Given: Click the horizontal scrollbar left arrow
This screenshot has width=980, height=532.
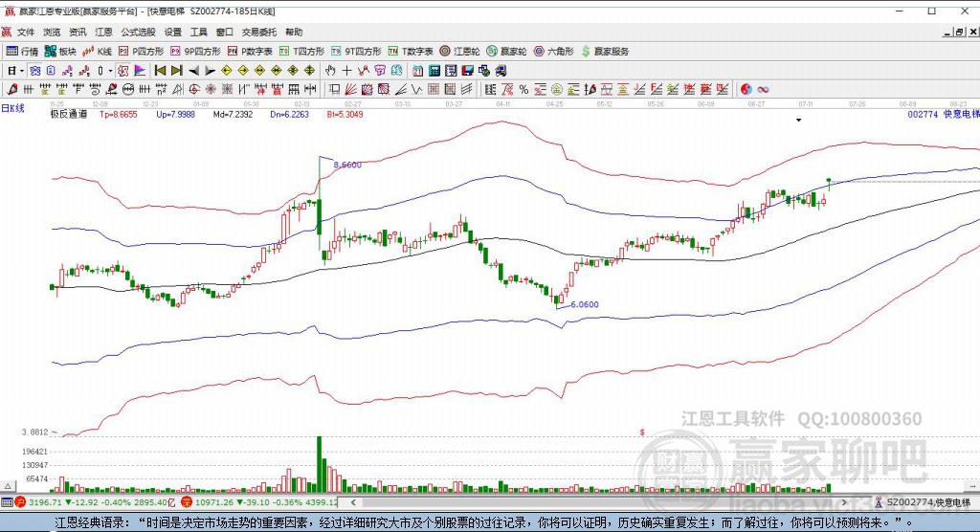Looking at the screenshot, I should coord(353,502).
